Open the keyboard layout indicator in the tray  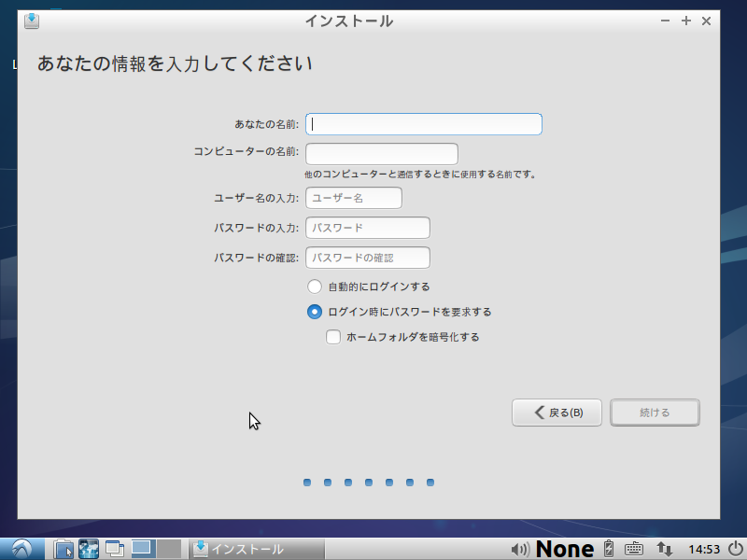coord(634,549)
